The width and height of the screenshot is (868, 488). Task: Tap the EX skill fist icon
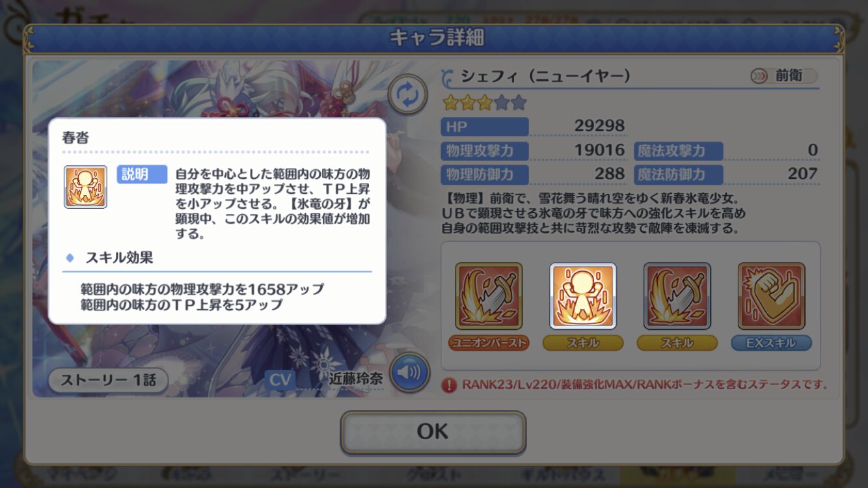click(x=772, y=296)
